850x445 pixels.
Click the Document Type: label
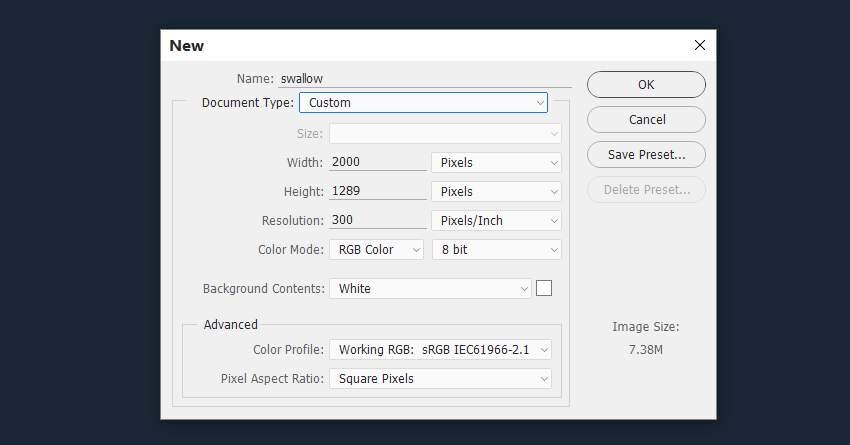click(248, 103)
